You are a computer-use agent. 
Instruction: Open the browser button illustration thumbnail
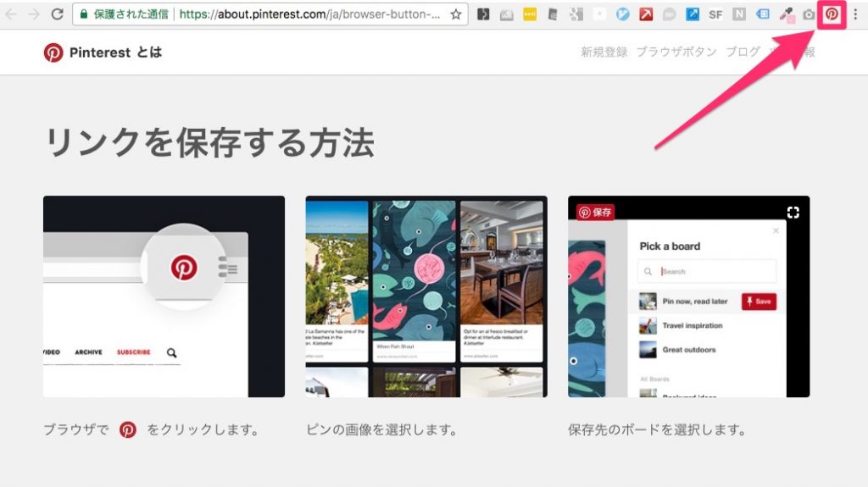[x=164, y=296]
